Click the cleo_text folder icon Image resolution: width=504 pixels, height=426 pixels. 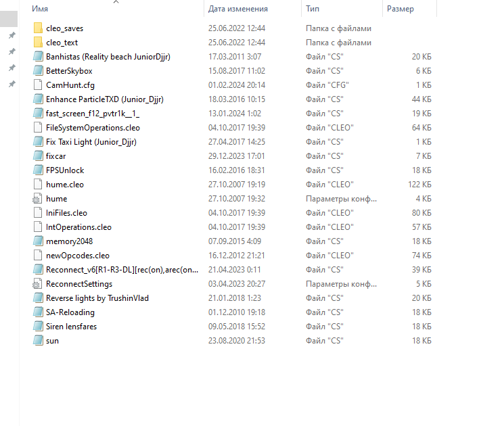pyautogui.click(x=38, y=43)
